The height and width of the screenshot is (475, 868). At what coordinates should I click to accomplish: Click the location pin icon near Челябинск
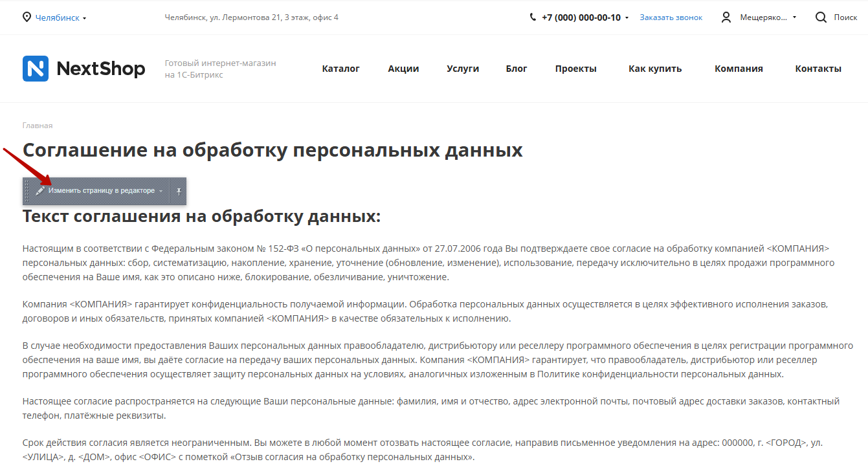pos(27,17)
